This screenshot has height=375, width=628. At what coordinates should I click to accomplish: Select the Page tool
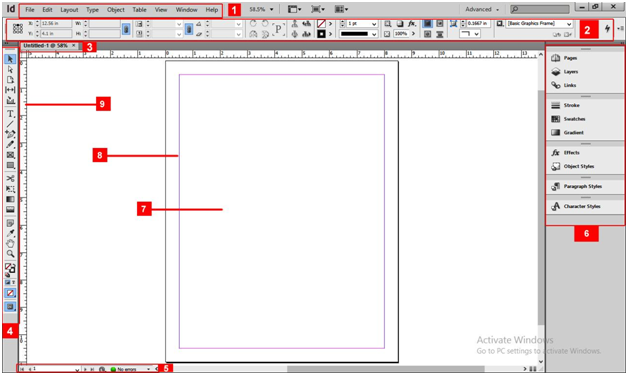(x=10, y=80)
